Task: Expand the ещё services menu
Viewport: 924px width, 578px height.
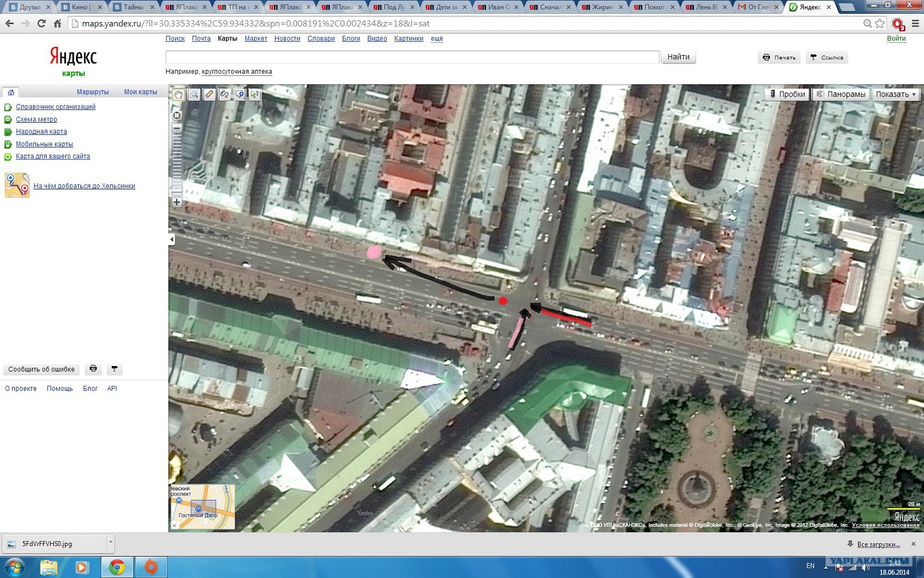Action: pos(437,39)
